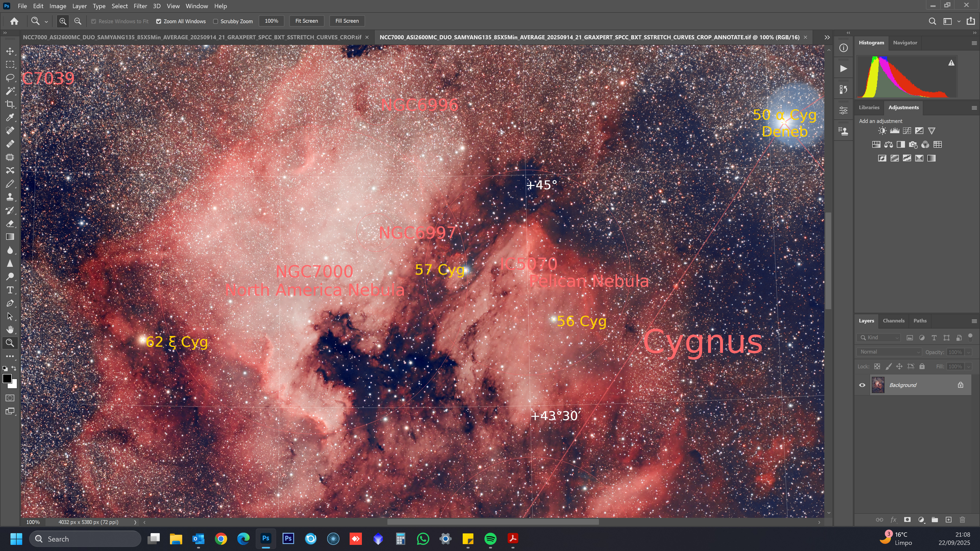Uncheck Zoom All Windows
Viewport: 980px width, 551px height.
point(159,21)
